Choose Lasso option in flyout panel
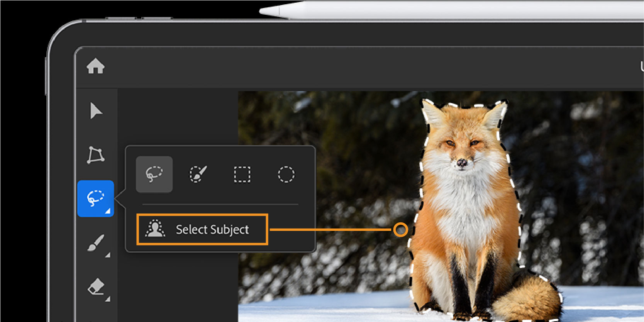The height and width of the screenshot is (322, 644). coord(154,174)
